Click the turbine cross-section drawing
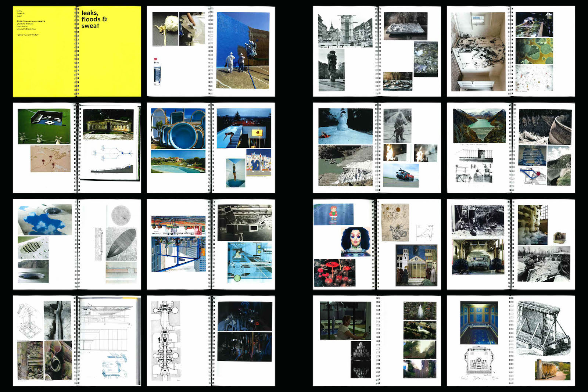 pos(166,341)
